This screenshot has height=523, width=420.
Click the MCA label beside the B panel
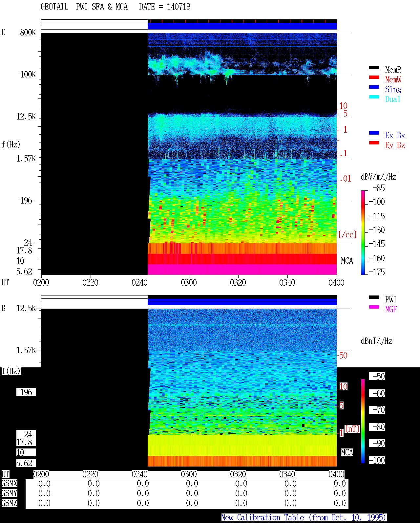[347, 452]
